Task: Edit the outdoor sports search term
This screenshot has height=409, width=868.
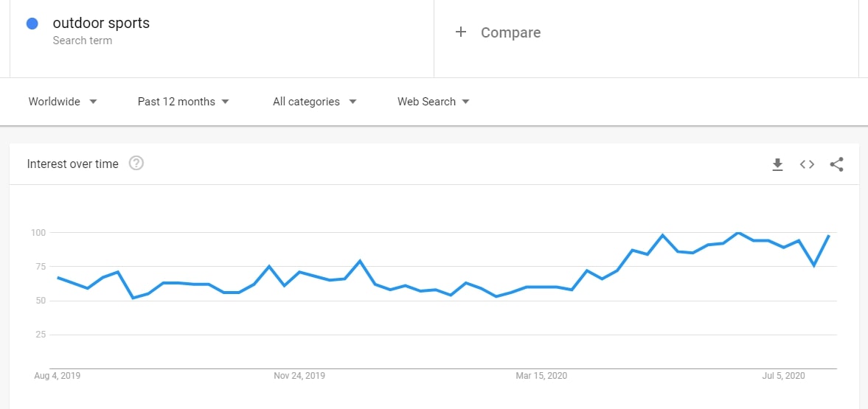Action: [x=101, y=23]
